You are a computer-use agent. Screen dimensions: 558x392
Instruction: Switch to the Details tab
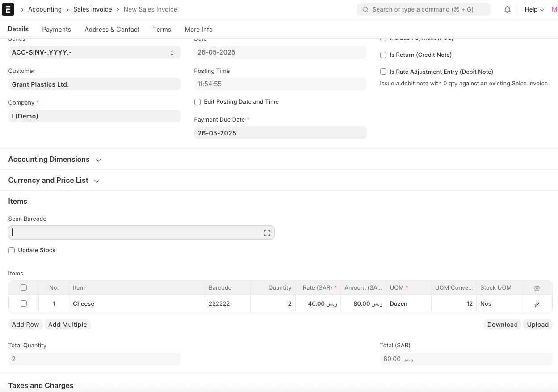click(x=18, y=29)
